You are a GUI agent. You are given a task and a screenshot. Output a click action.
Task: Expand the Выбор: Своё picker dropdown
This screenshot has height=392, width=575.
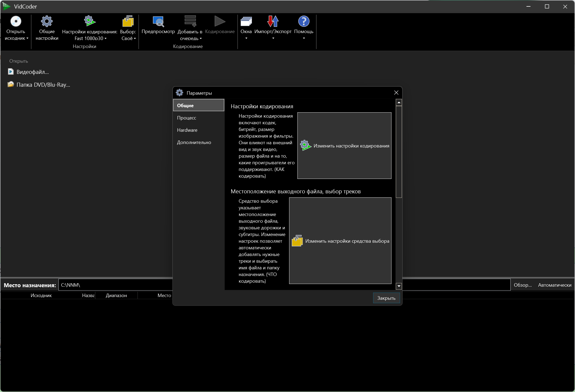(135, 38)
